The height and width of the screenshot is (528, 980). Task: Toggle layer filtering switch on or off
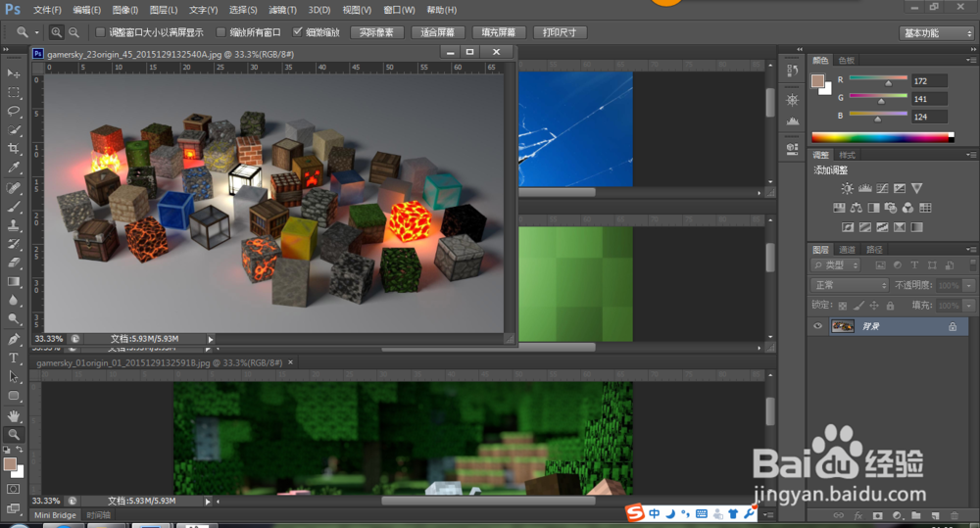click(972, 264)
